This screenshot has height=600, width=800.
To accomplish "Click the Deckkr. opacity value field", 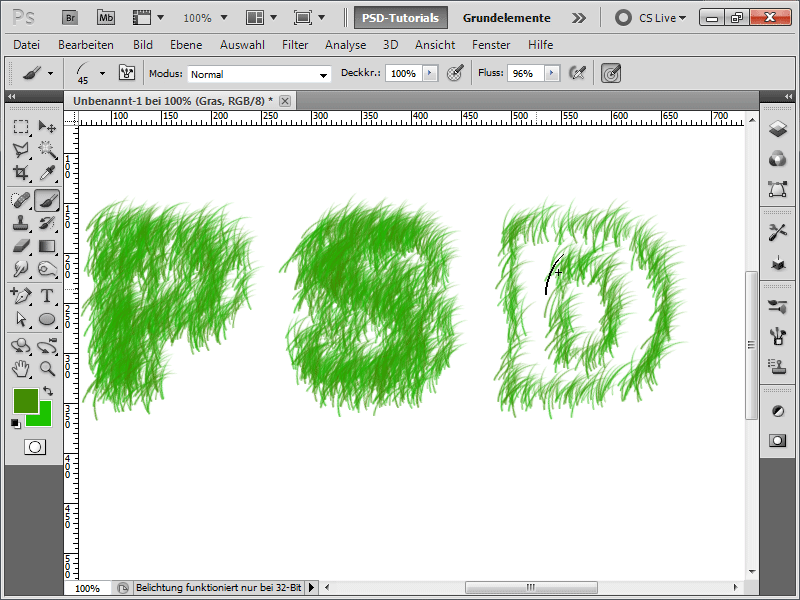I will [x=404, y=73].
